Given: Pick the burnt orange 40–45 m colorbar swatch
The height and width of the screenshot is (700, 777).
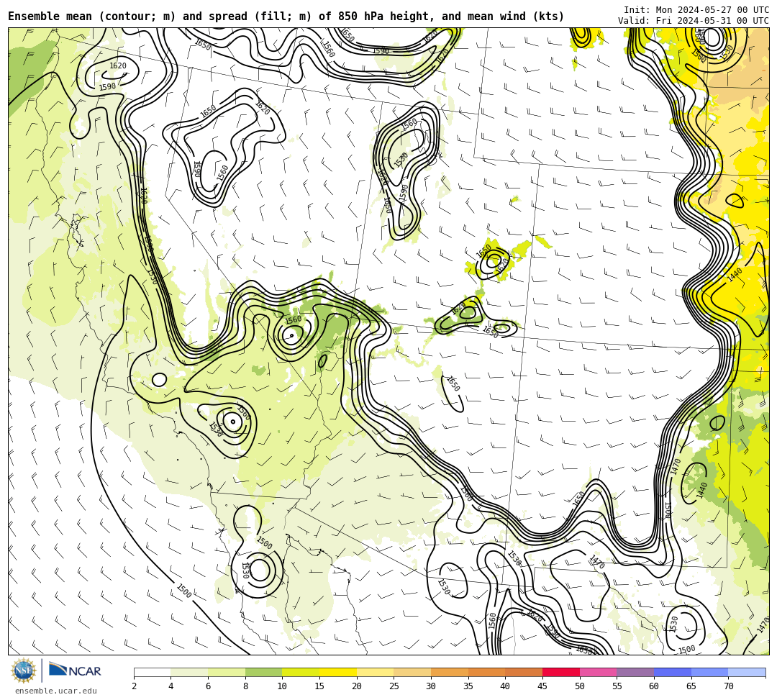Looking at the screenshot, I should (524, 672).
